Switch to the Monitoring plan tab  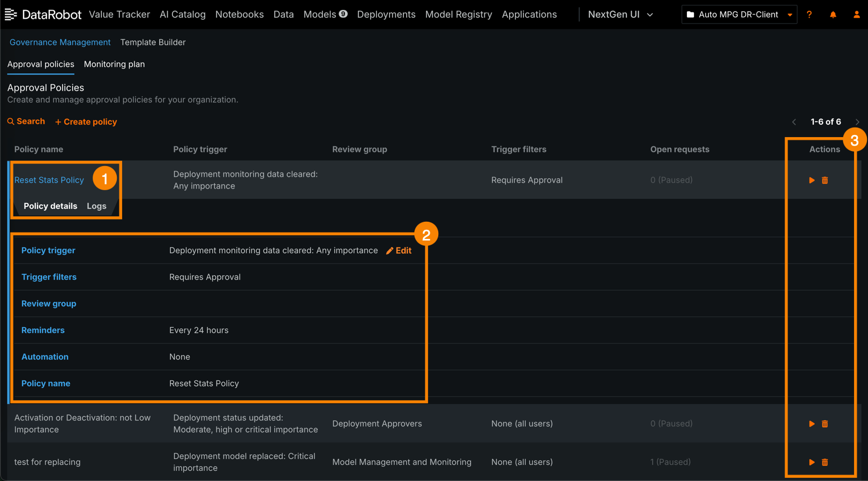click(x=114, y=64)
